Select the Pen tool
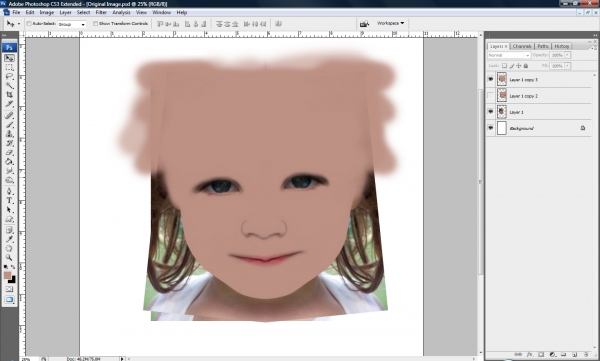 9,191
